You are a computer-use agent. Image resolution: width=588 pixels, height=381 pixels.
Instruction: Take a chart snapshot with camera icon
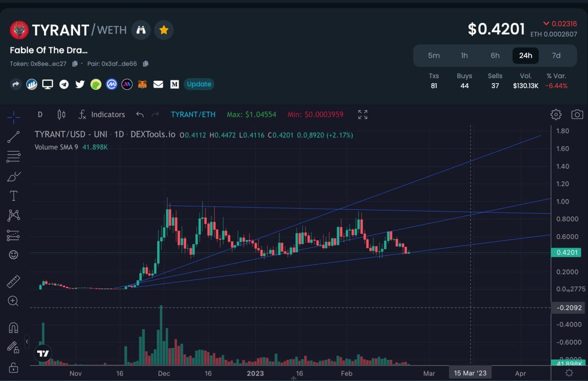click(x=577, y=115)
